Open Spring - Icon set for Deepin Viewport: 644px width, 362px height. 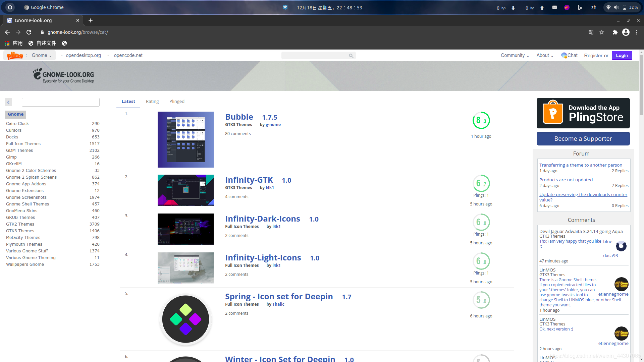279,297
